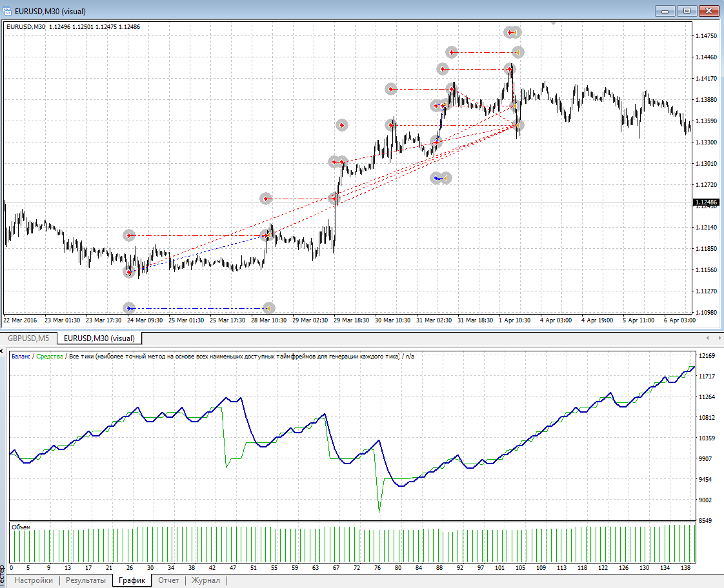Select orange marker ending the 1.14460-level line
The width and height of the screenshot is (724, 588).
518,53
